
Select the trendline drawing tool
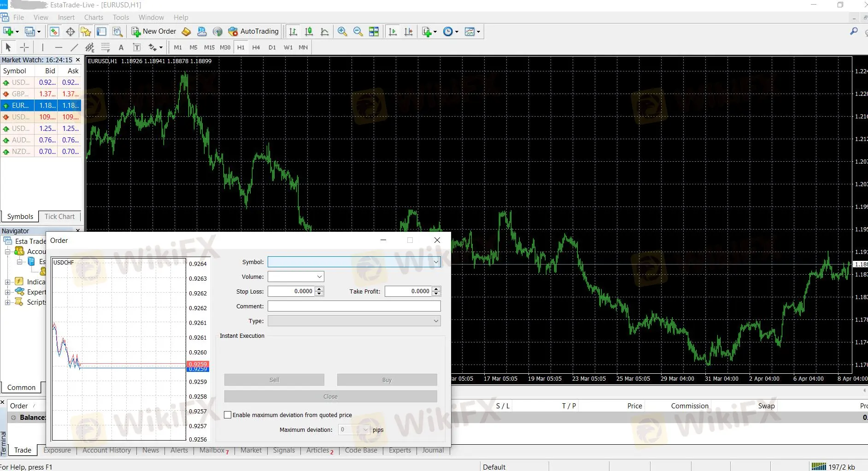(73, 47)
